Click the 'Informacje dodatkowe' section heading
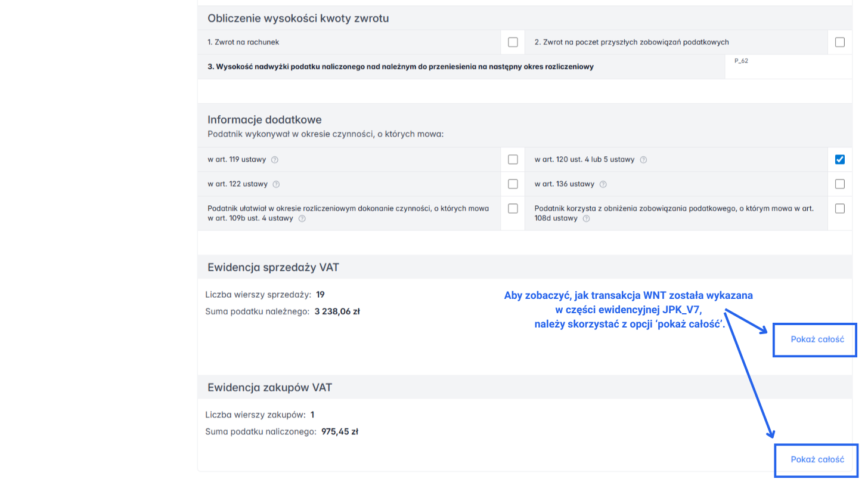The height and width of the screenshot is (485, 868). [x=264, y=120]
